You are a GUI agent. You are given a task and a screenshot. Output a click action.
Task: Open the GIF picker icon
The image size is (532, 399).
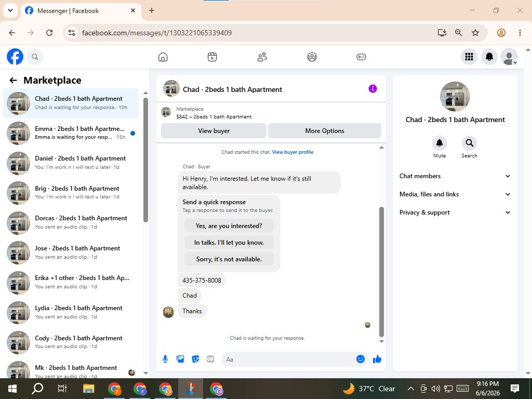(x=210, y=359)
